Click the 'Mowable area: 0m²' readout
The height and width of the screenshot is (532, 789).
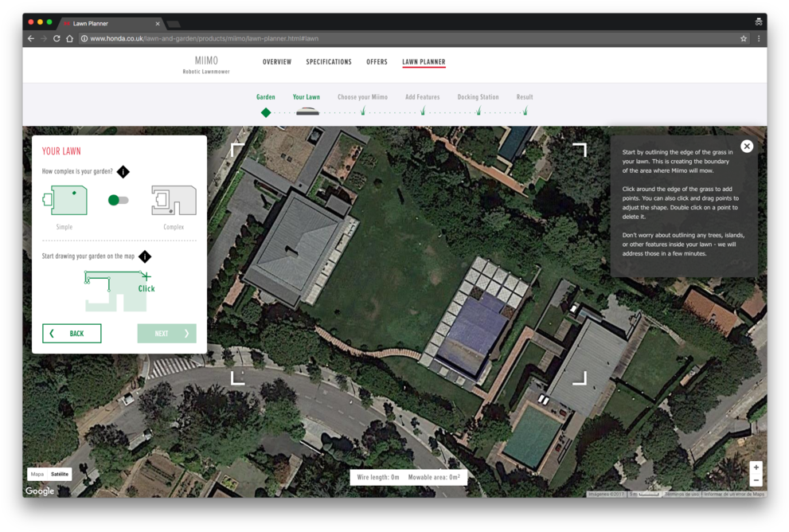(x=434, y=477)
